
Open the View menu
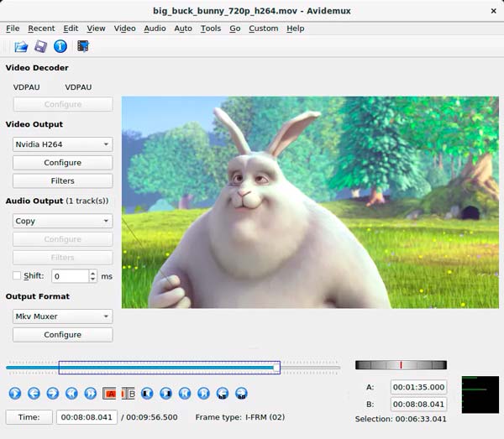coord(96,29)
